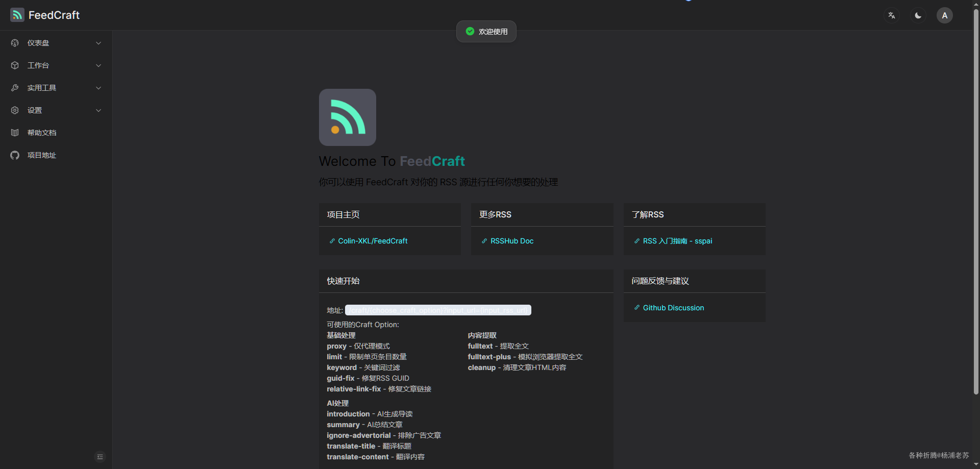Click the 'ignore-advertorial - 排除广告文章' text
The image size is (980, 469).
click(x=384, y=435)
